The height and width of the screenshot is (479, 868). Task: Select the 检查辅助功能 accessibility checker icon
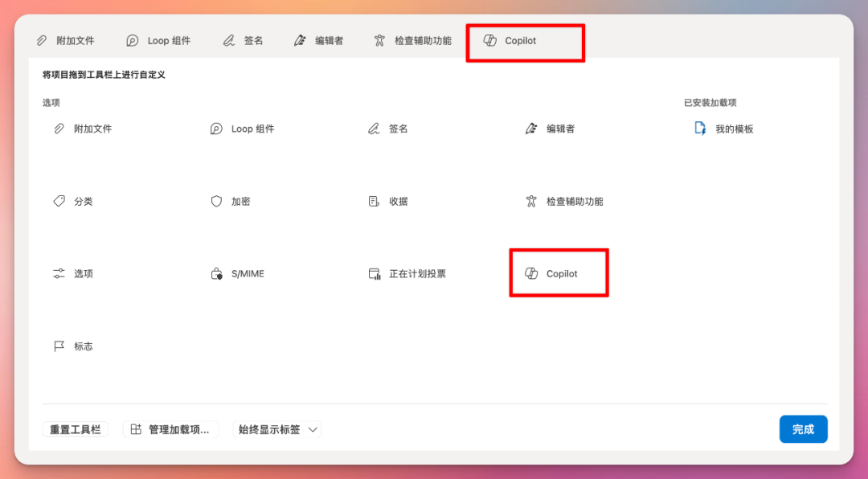531,201
